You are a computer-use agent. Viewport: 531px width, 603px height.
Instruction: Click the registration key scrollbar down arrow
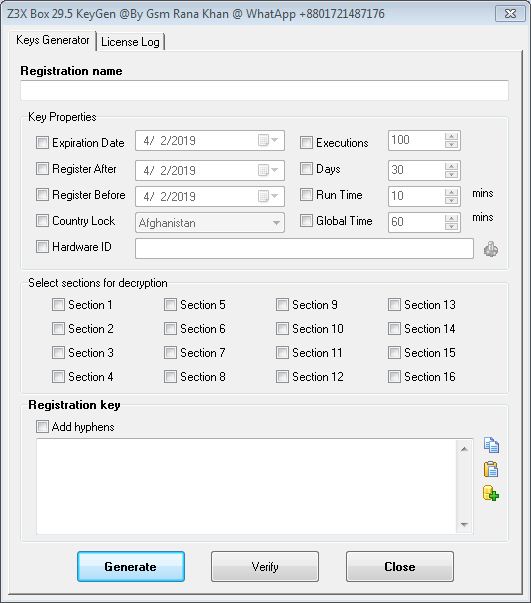click(x=464, y=525)
